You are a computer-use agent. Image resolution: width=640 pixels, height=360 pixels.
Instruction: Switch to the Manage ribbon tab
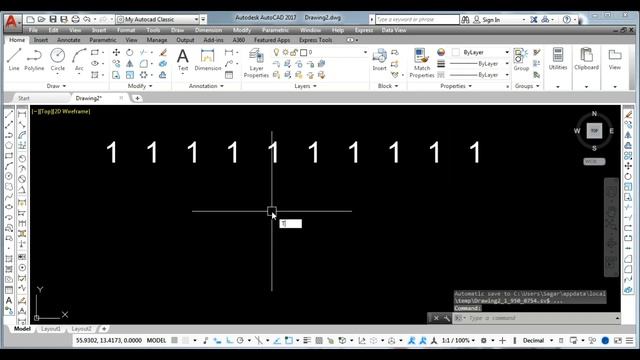click(x=157, y=40)
